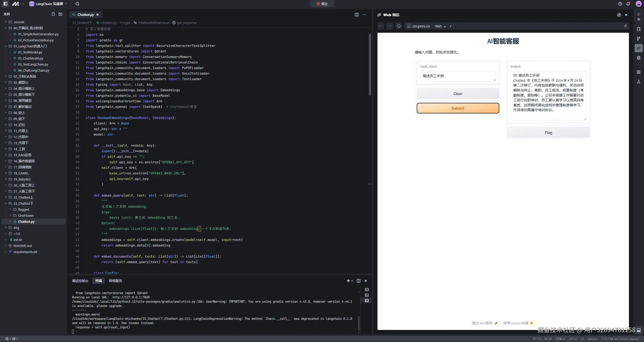Click the 停止 stop button
644x342 pixels.
pyautogui.click(x=322, y=4)
